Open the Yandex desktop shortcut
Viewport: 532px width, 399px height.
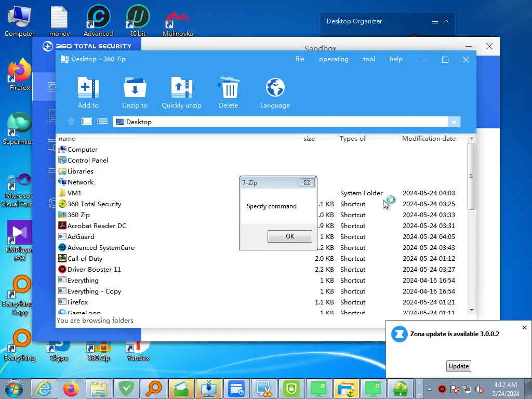point(138,352)
